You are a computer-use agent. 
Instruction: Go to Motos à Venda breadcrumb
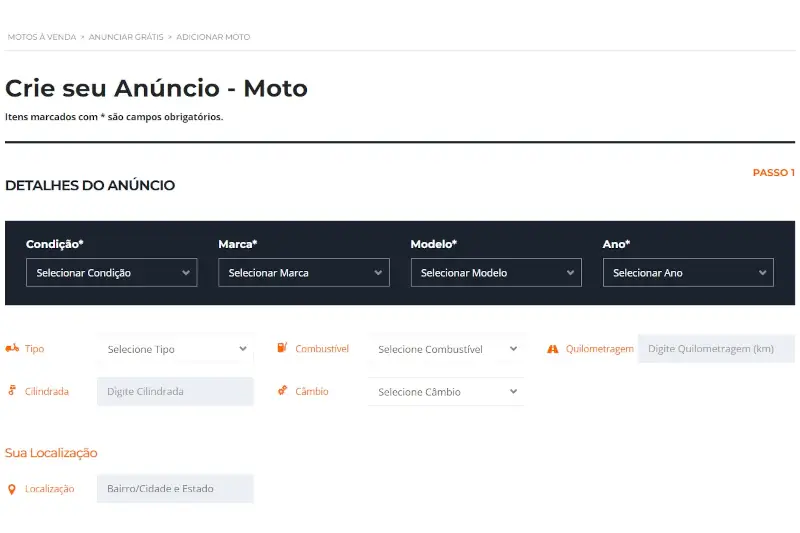(x=41, y=37)
